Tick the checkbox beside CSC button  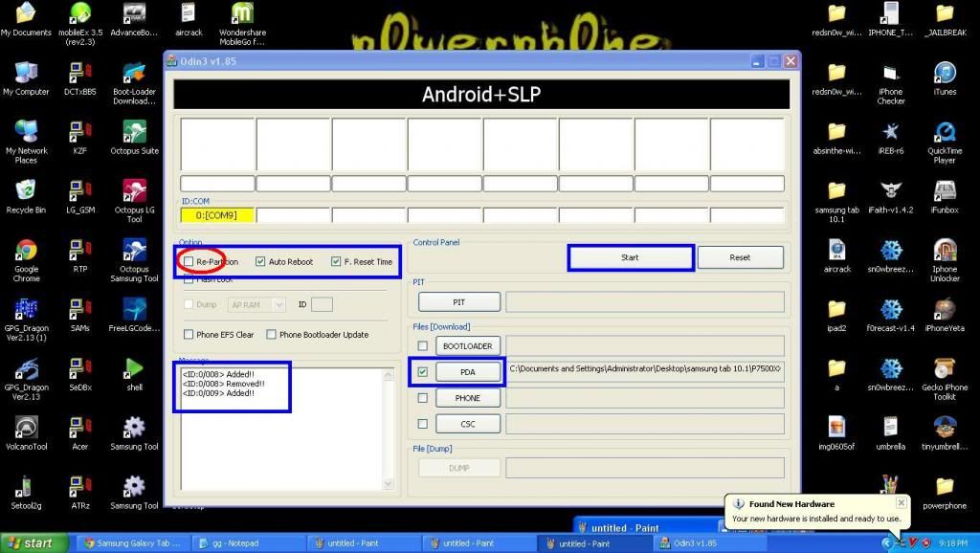click(422, 424)
